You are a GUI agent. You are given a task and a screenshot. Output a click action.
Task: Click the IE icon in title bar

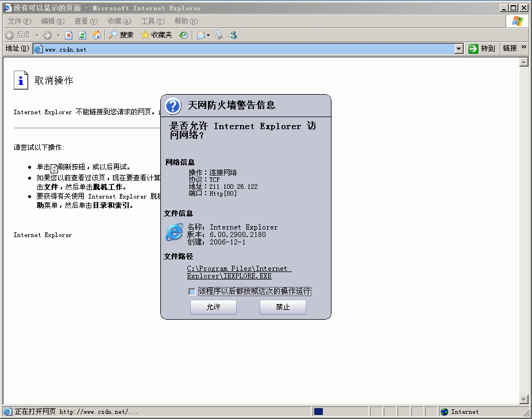pyautogui.click(x=7, y=8)
